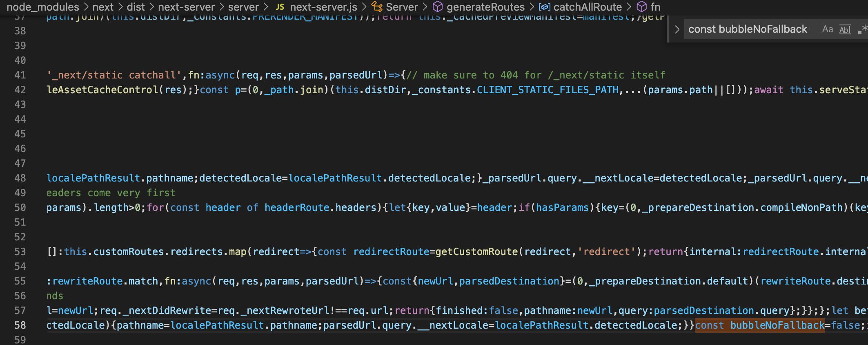This screenshot has width=868, height=345.
Task: Click the server breadcrumb segment
Action: [x=243, y=7]
